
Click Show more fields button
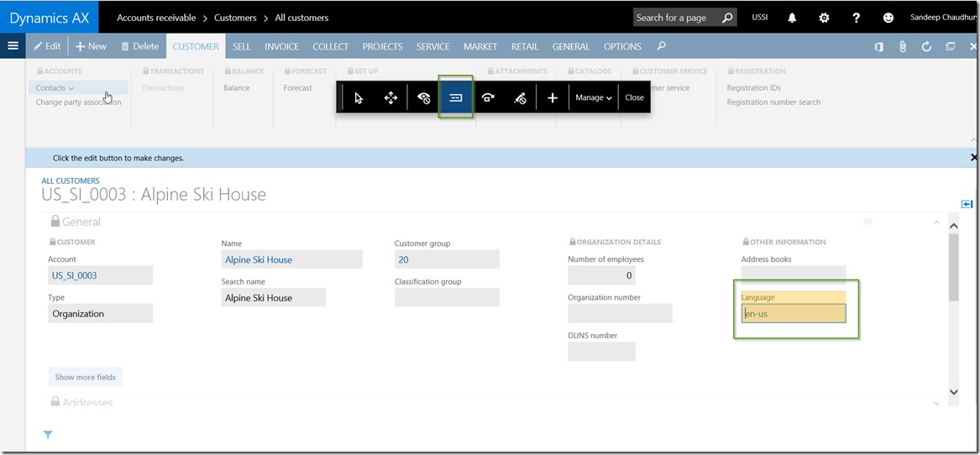tap(86, 377)
